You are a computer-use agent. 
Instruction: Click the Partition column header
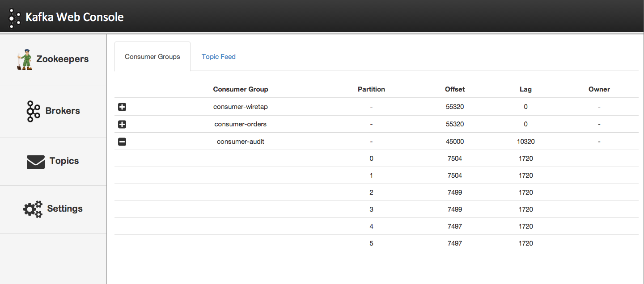point(371,89)
